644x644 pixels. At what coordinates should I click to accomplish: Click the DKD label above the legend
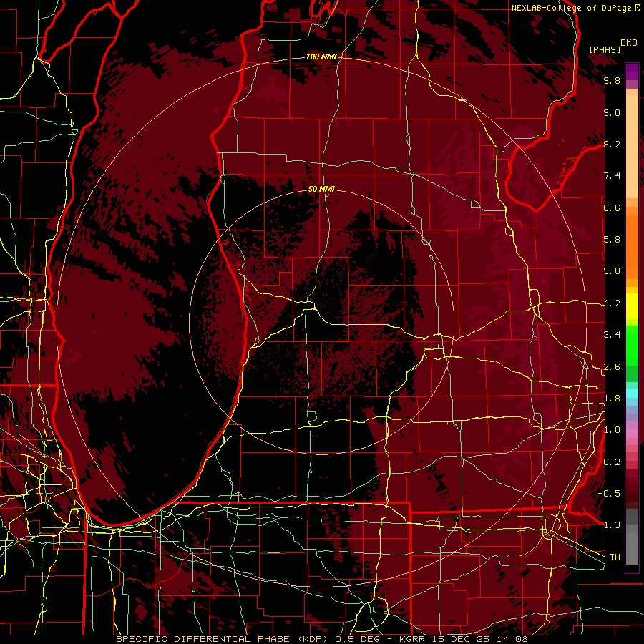pos(629,43)
